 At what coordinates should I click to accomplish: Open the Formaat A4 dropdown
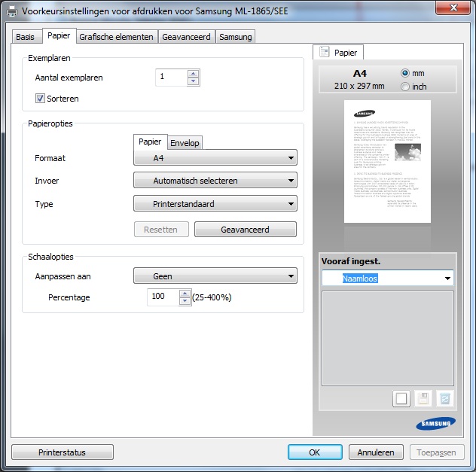click(215, 158)
